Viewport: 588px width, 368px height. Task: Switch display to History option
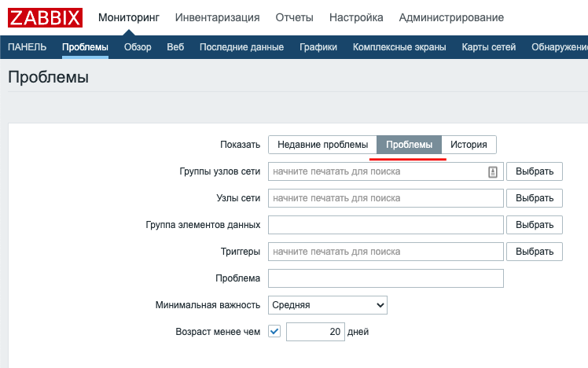469,145
